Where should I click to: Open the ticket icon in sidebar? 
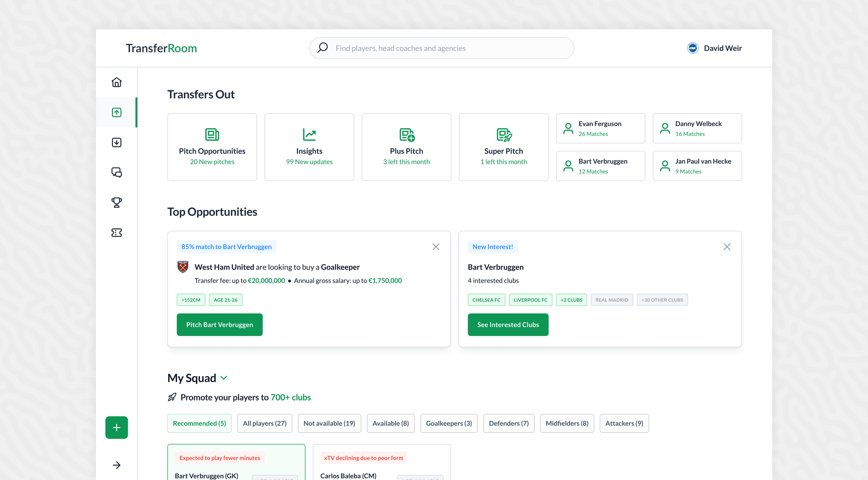(117, 233)
